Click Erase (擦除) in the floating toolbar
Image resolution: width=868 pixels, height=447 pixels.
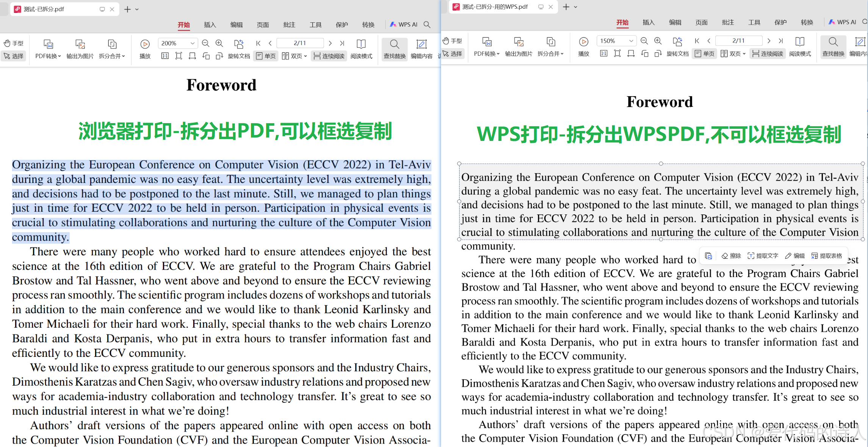tap(731, 256)
